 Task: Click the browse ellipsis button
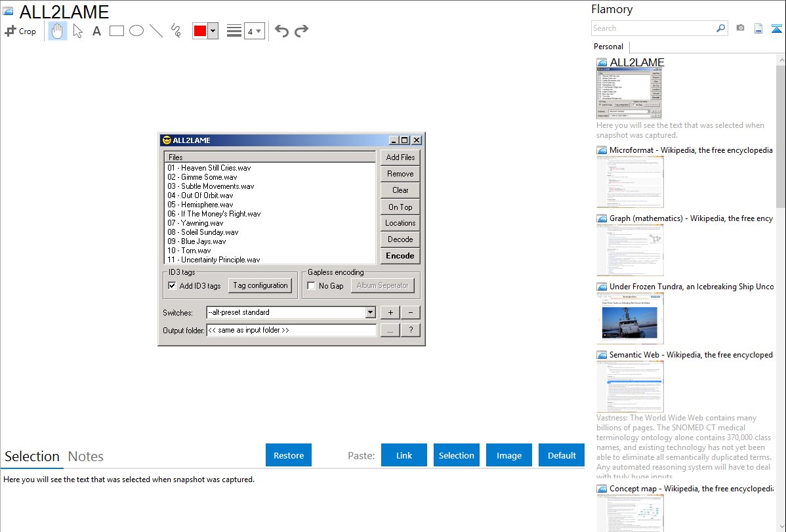[x=390, y=330]
